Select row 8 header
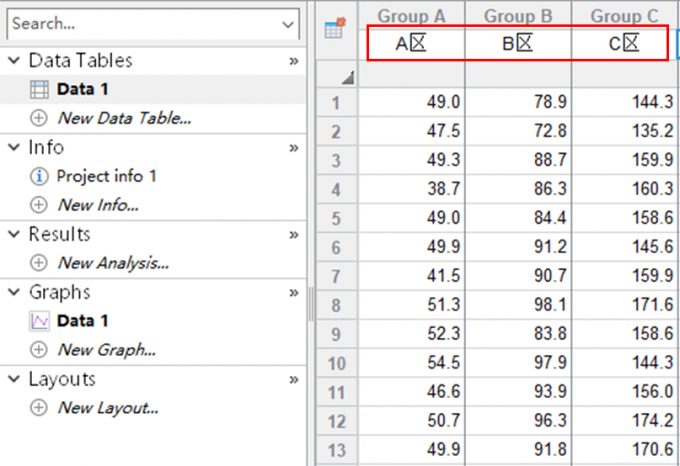Viewport: 680px width, 466px height. (x=336, y=306)
